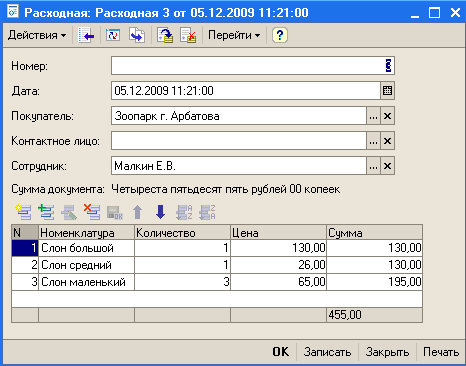Screen dimensions: 466x366
Task: Click the Количество column header
Action: tap(183, 232)
